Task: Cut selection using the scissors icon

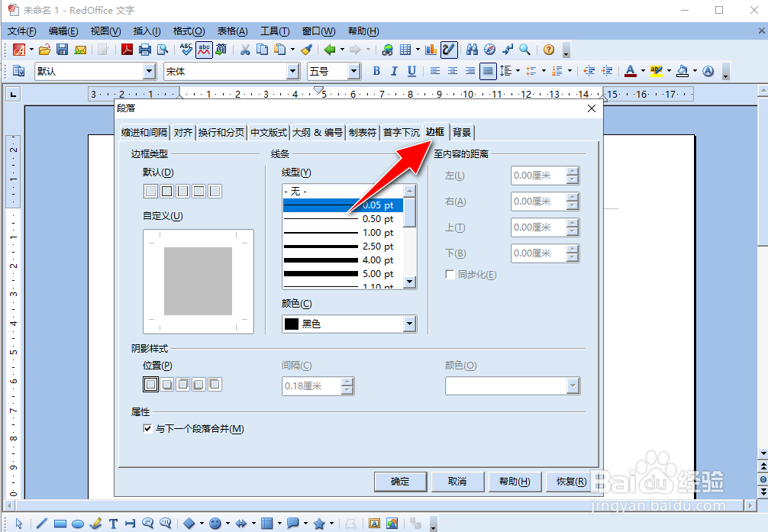Action: tap(245, 50)
